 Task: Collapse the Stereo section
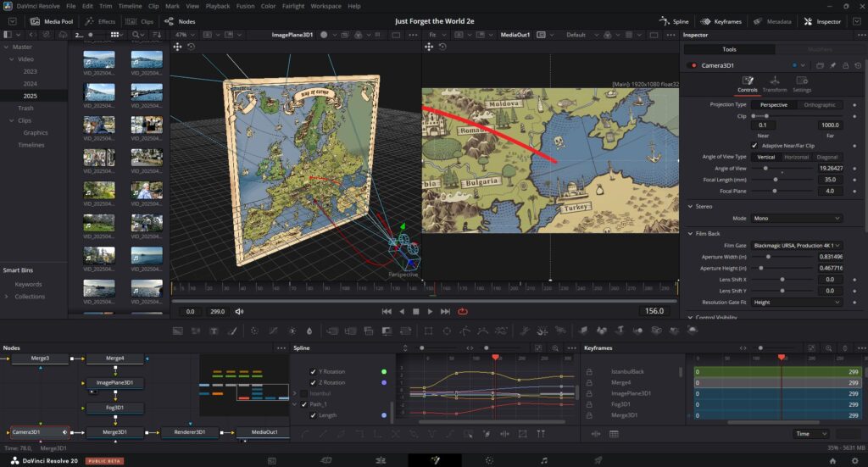(690, 207)
